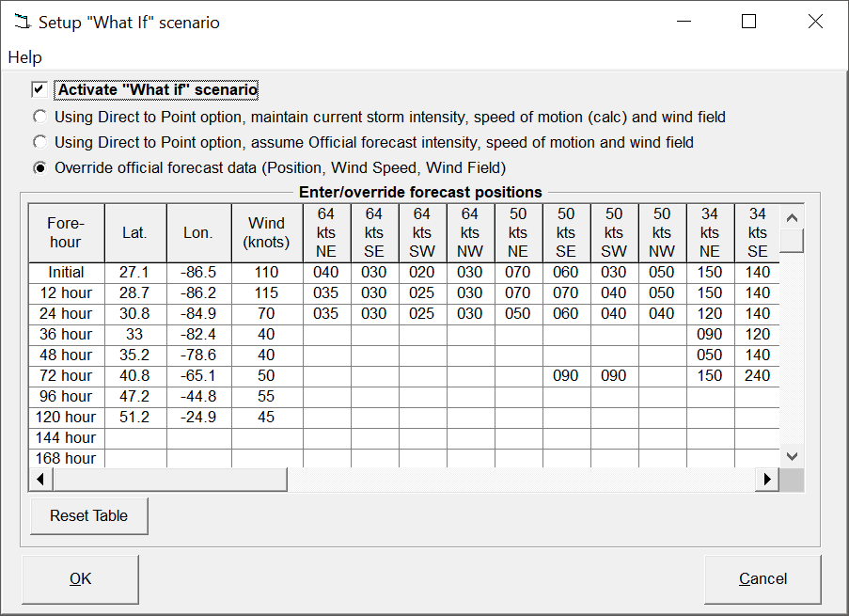
Task: Cancel the What If scenario dialog
Action: [762, 578]
